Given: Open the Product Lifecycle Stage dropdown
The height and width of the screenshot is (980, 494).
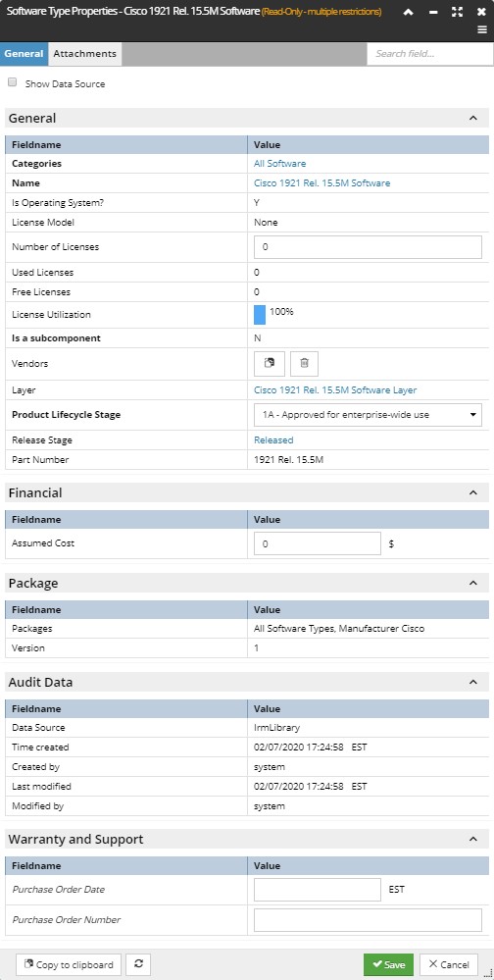Looking at the screenshot, I should (x=368, y=414).
